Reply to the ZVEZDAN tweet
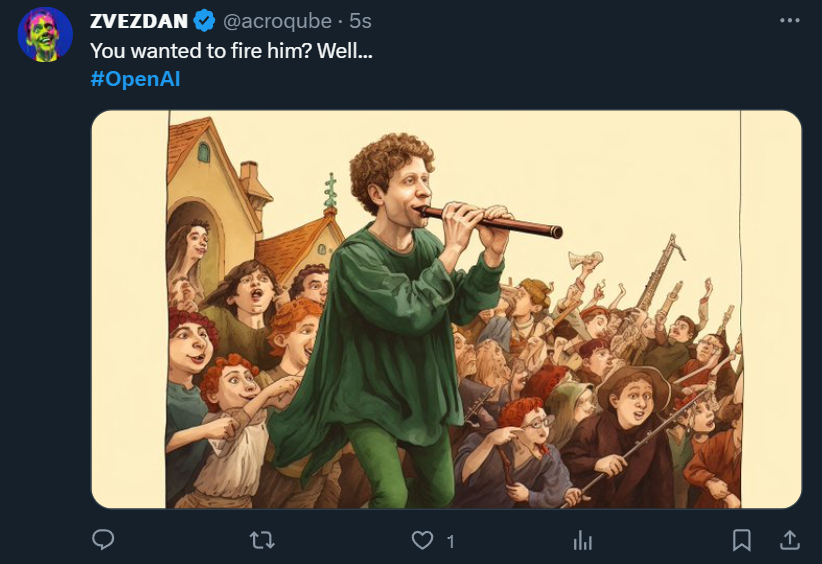This screenshot has height=564, width=822. pos(103,540)
